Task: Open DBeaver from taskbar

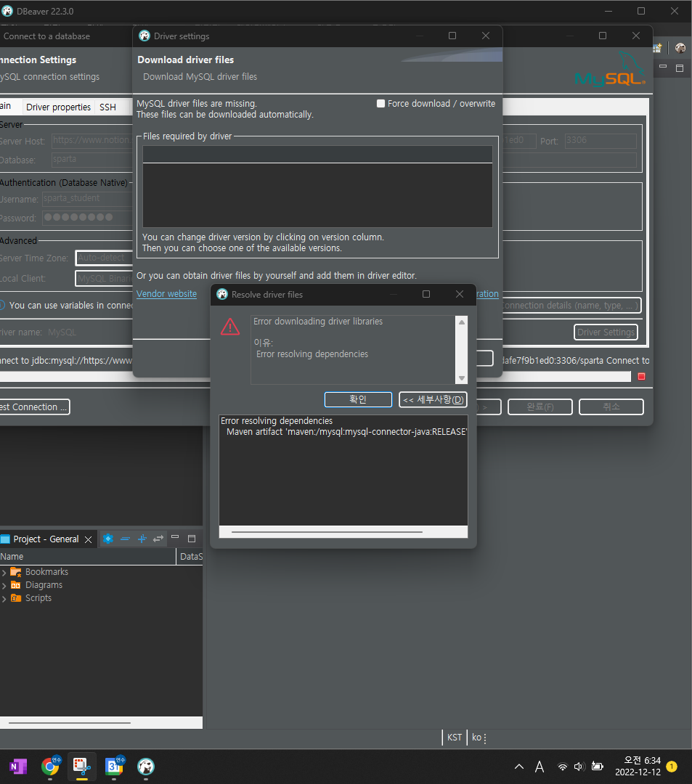Action: [146, 767]
